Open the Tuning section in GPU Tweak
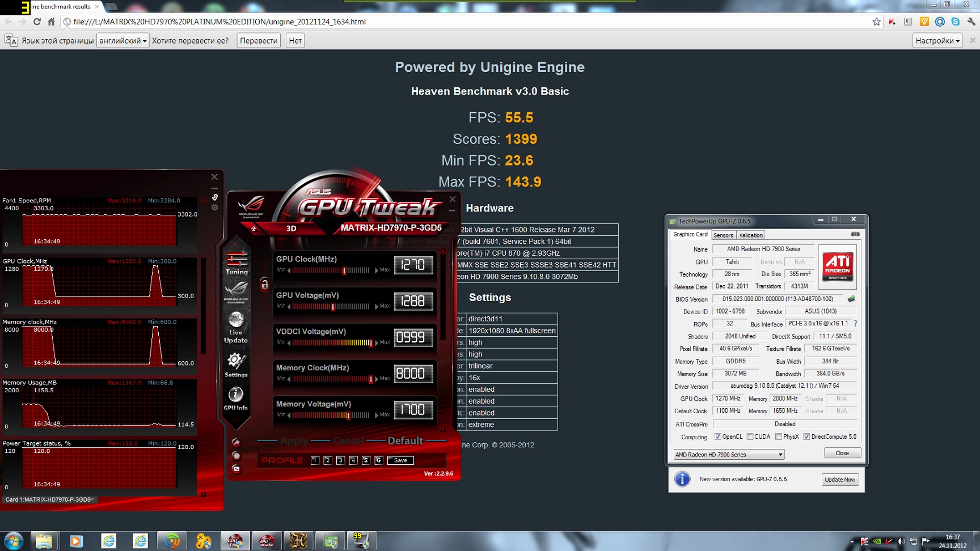Image resolution: width=980 pixels, height=551 pixels. click(x=236, y=263)
